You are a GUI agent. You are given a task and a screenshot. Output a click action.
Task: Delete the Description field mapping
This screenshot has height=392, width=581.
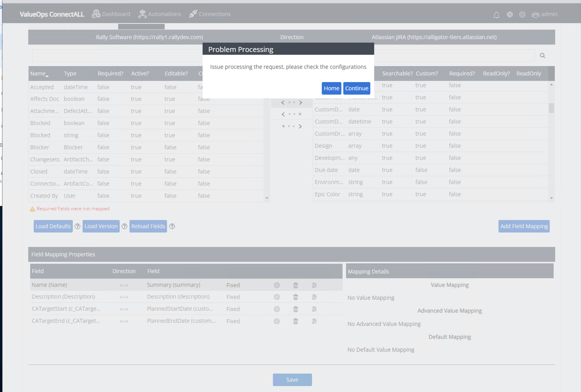(x=296, y=297)
